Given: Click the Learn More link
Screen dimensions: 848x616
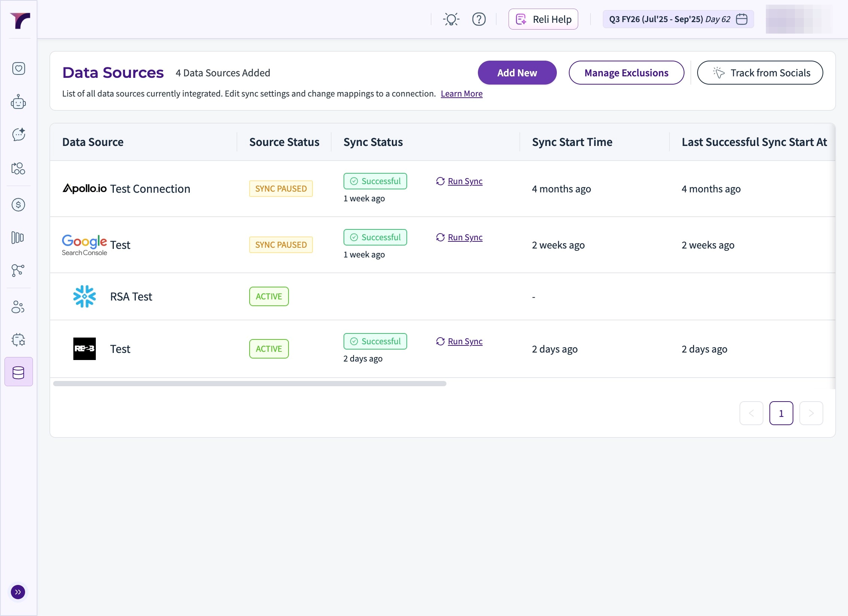Looking at the screenshot, I should click(461, 94).
